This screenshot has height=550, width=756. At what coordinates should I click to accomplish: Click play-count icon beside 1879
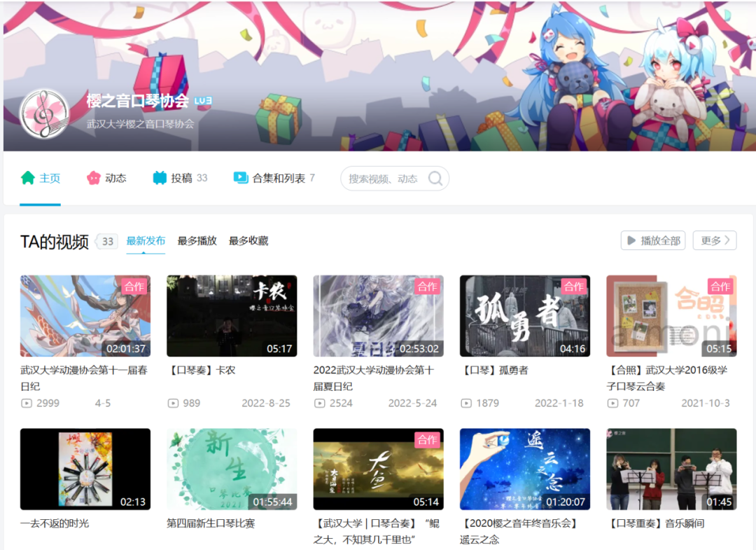[466, 404]
